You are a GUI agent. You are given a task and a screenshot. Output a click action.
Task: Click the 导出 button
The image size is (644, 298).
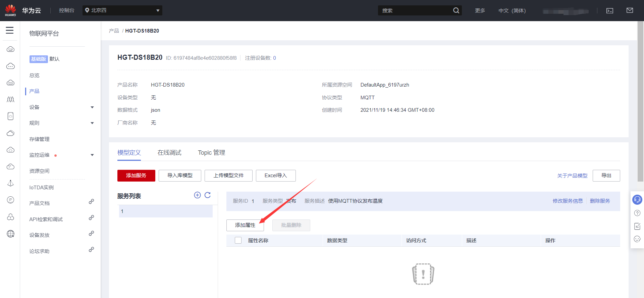click(x=606, y=176)
